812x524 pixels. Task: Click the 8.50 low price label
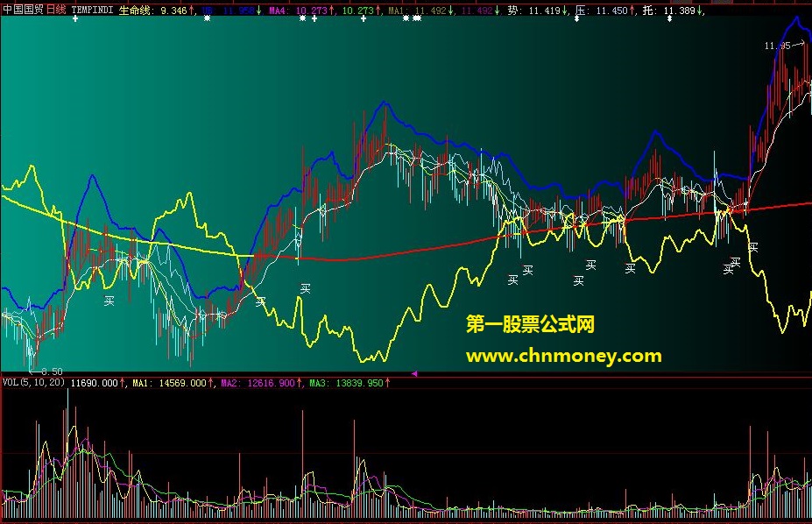coord(52,372)
